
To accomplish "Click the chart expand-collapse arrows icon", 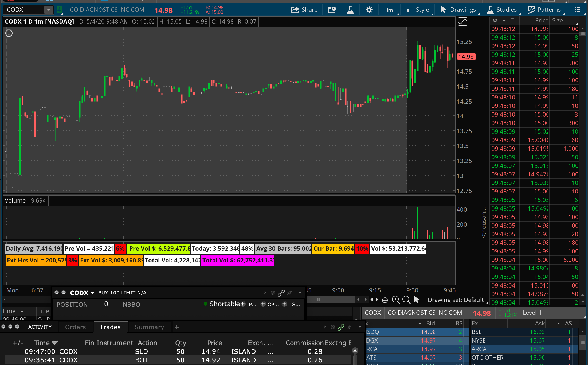I will click(374, 300).
